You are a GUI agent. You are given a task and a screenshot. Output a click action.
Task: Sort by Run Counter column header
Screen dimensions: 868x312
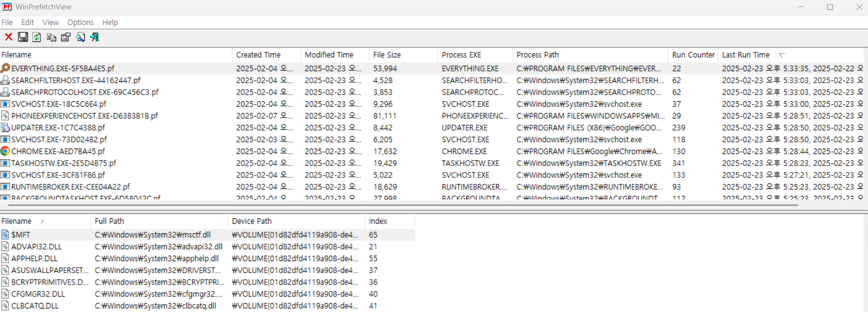(693, 55)
